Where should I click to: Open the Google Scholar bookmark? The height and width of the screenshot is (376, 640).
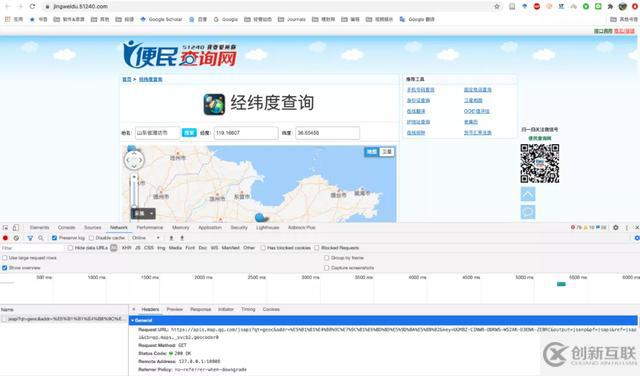tap(161, 19)
